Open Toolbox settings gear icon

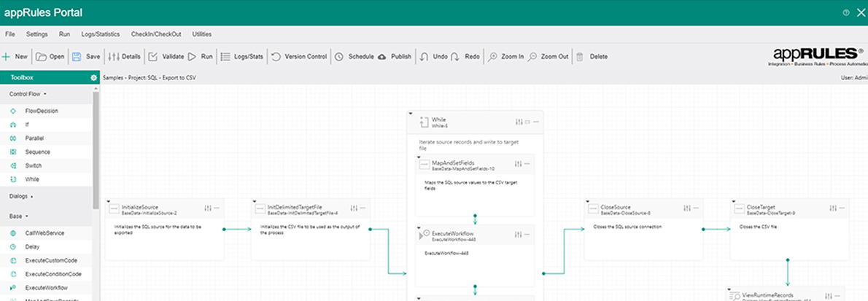(x=93, y=78)
